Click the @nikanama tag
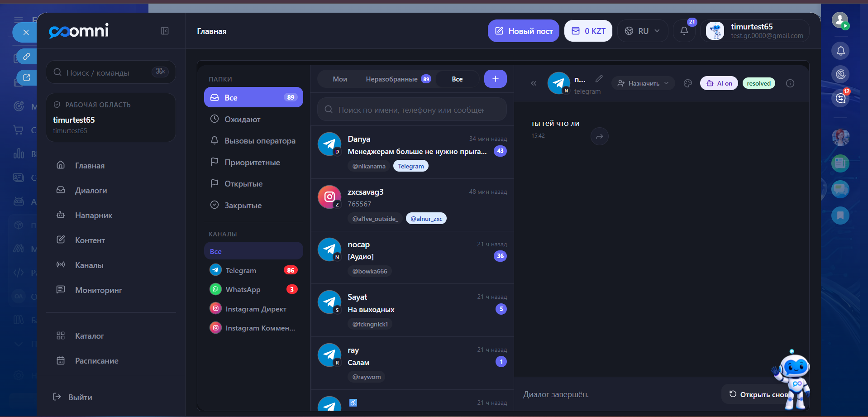868x417 pixels. click(369, 166)
